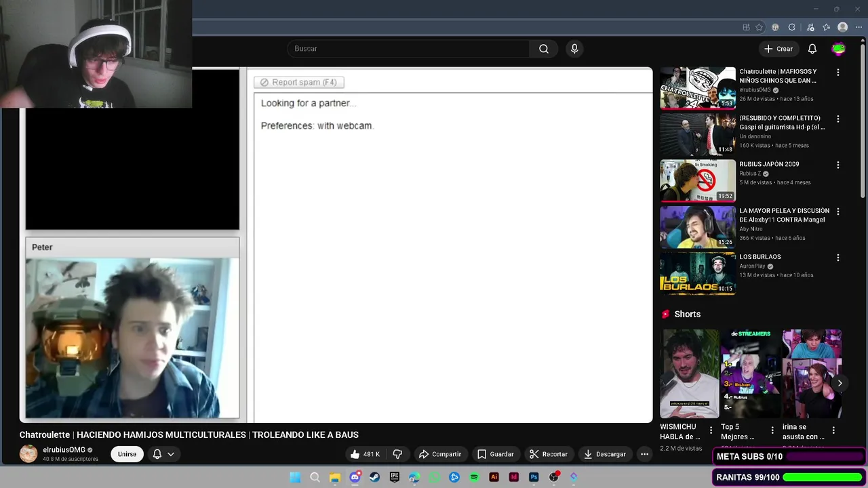
Task: Open irina se asusta short thumbnail
Action: coord(812,373)
